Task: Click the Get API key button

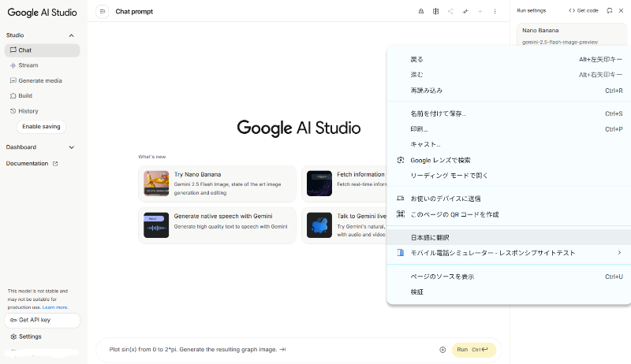Action: pyautogui.click(x=43, y=320)
